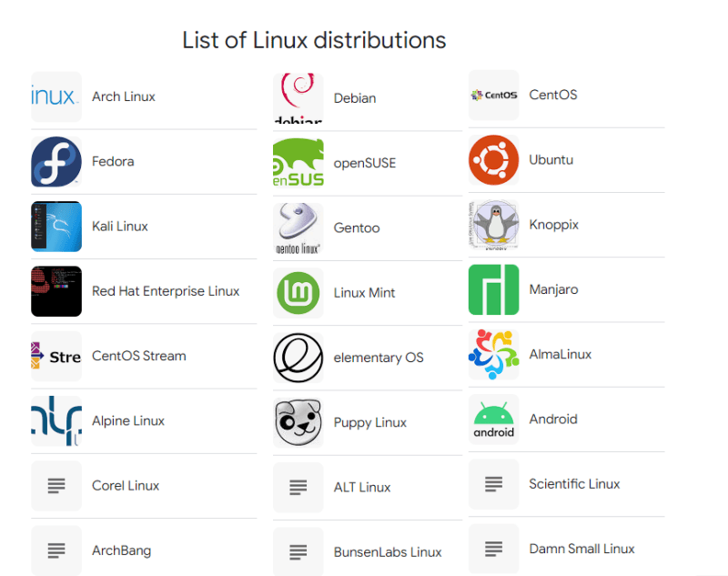Select the Fedora text label
728x576 pixels.
tap(113, 162)
